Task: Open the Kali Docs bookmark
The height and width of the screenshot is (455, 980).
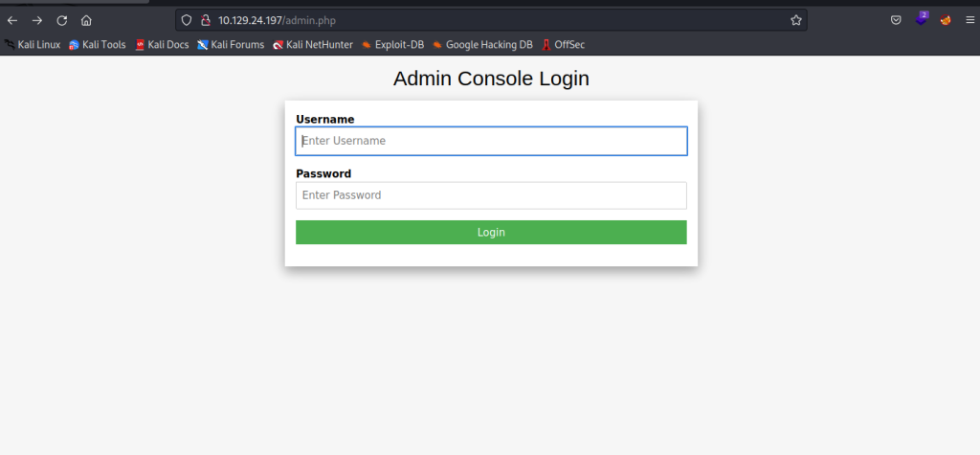Action: tap(162, 44)
